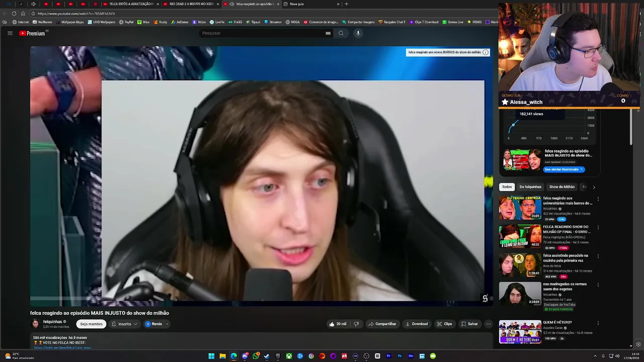
Task: Open the felquinhas channel name link
Action: [x=52, y=322]
